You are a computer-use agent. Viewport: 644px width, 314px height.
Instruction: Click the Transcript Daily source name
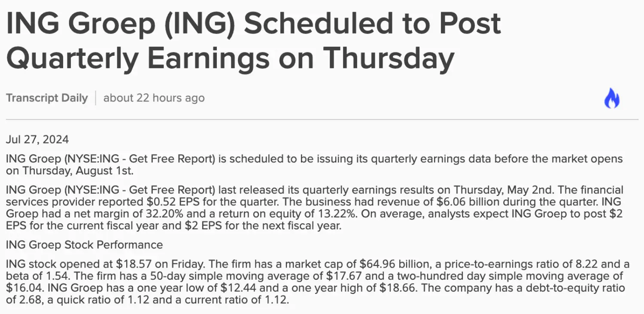pyautogui.click(x=47, y=98)
